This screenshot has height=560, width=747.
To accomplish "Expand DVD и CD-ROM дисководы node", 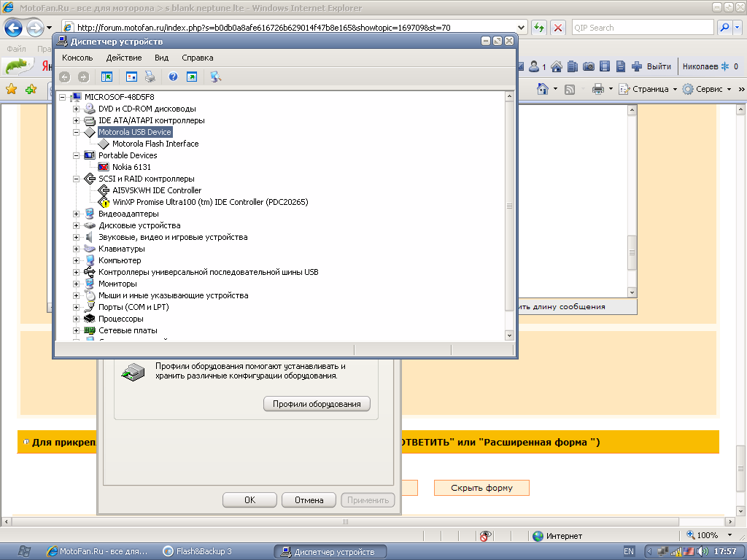I will [76, 109].
